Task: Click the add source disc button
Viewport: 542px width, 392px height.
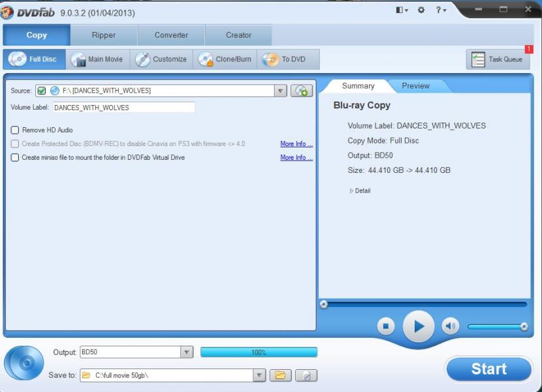Action: point(302,91)
